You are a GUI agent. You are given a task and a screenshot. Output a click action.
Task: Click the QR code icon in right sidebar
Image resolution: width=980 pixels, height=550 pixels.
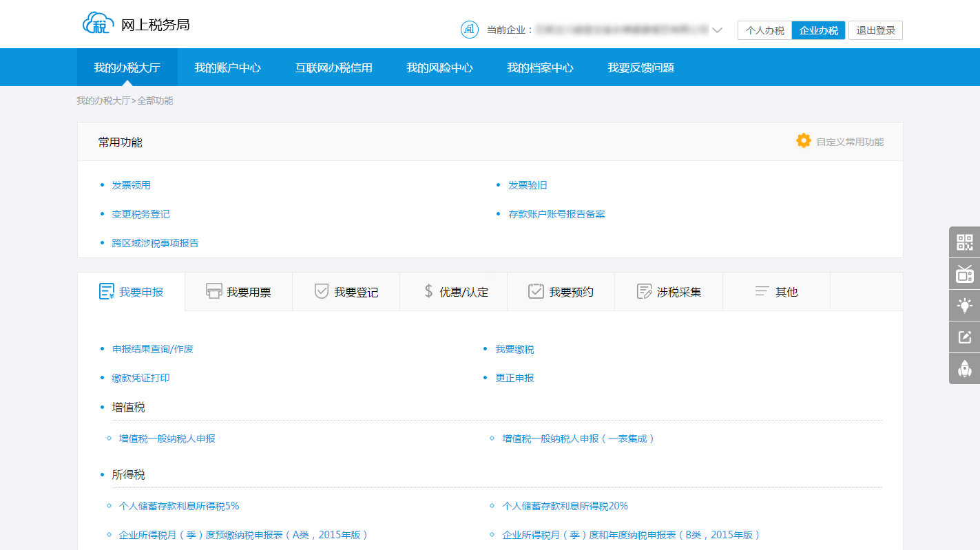(x=964, y=242)
